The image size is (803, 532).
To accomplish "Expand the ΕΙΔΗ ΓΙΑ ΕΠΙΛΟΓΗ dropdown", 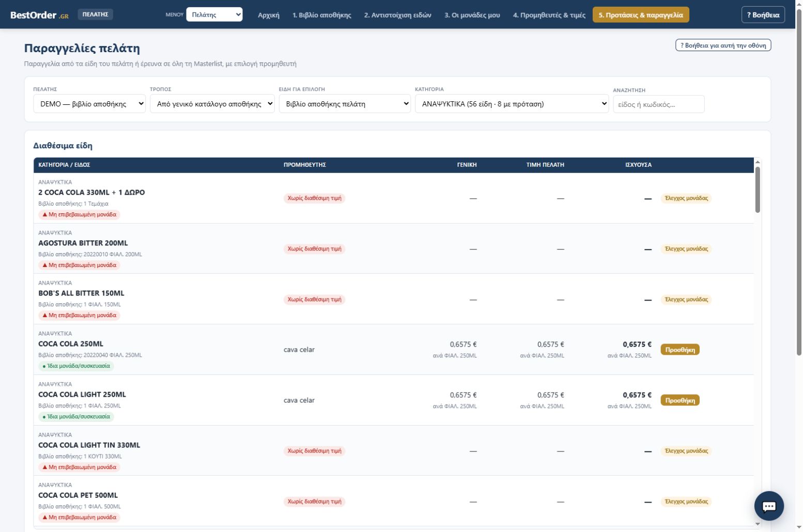I will pos(345,104).
